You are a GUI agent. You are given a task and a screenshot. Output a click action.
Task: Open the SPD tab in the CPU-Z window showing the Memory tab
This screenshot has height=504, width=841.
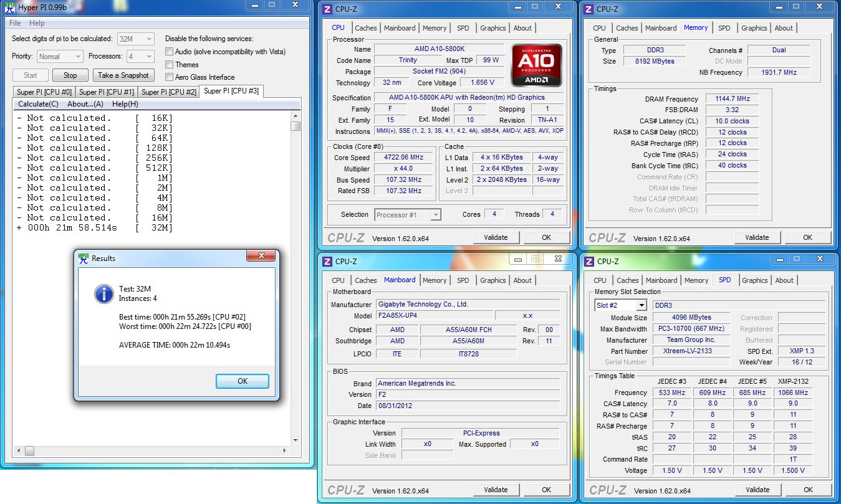click(724, 28)
